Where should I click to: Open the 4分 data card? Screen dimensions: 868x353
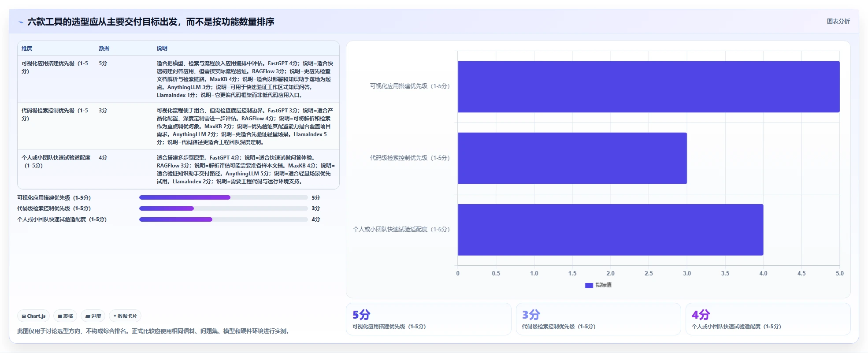[768, 319]
